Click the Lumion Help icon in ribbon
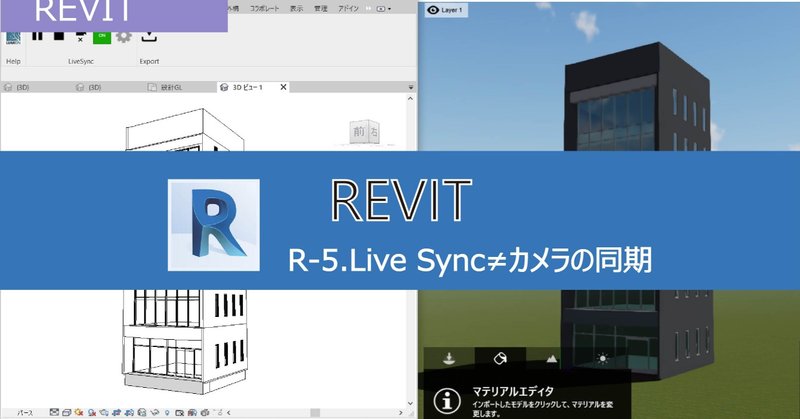Image resolution: width=800 pixels, height=419 pixels. coord(13,38)
